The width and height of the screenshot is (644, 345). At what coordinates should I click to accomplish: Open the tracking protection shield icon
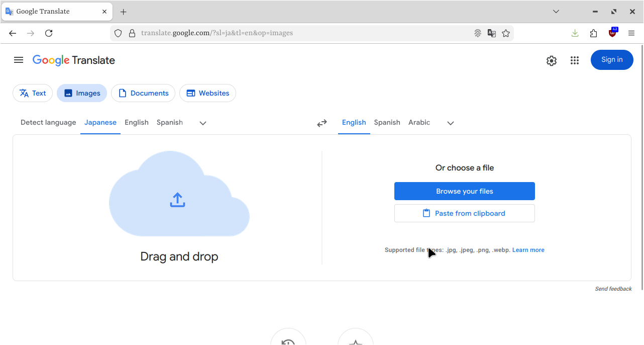pos(118,33)
